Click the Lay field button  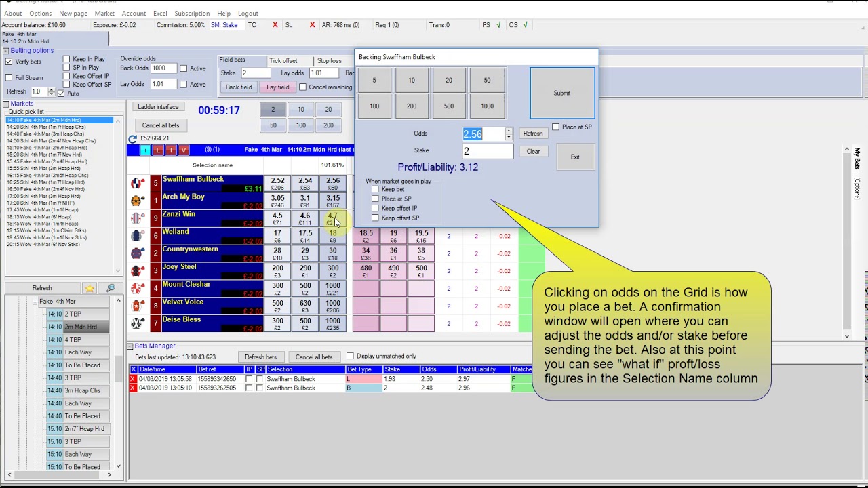278,87
